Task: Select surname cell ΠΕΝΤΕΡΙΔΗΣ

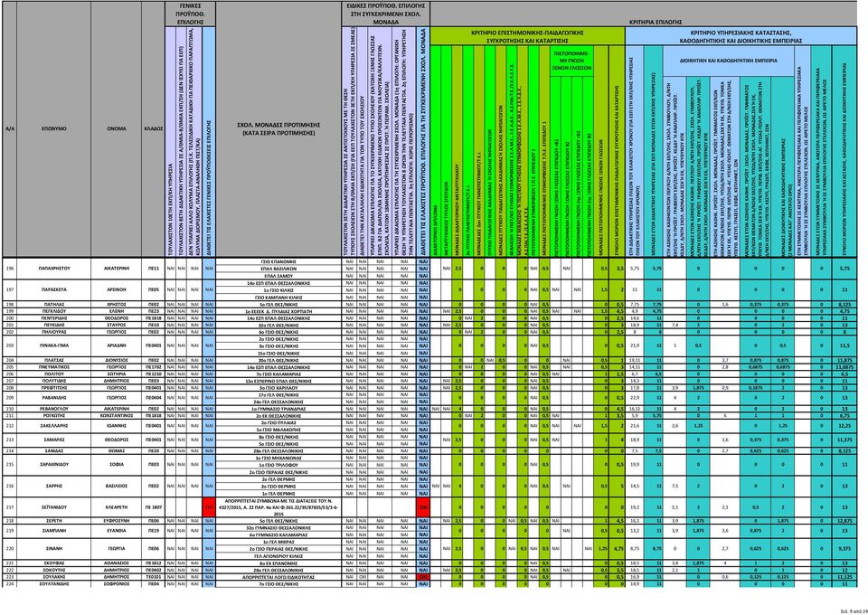Action: coord(53,318)
